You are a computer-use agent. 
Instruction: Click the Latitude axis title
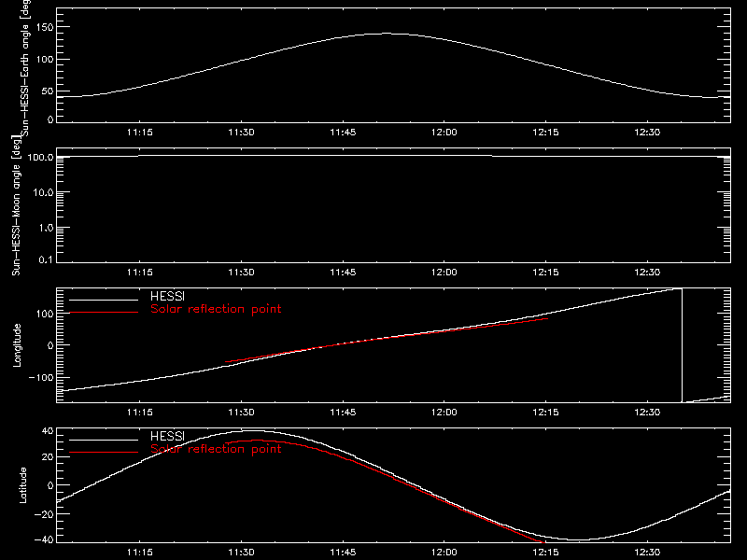(22, 485)
